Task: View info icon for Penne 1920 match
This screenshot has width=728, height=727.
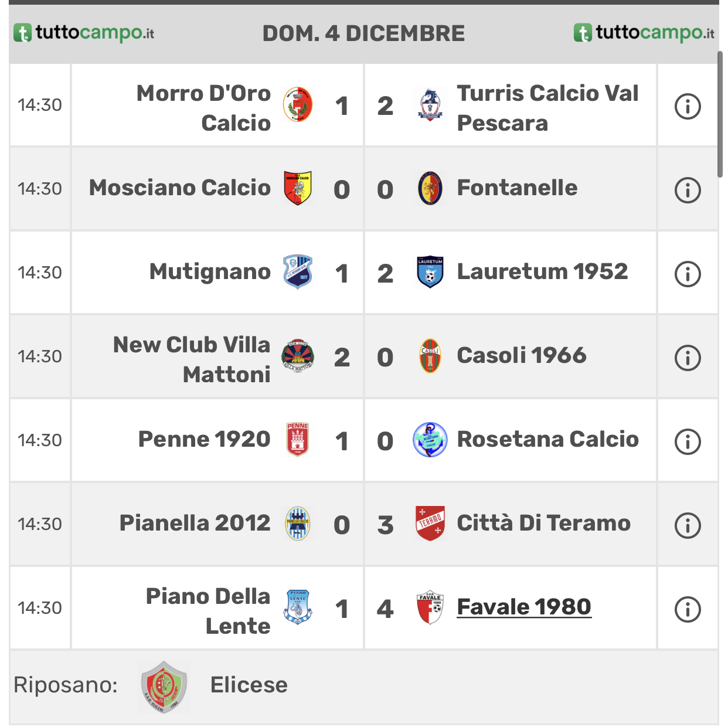Action: pos(688,441)
